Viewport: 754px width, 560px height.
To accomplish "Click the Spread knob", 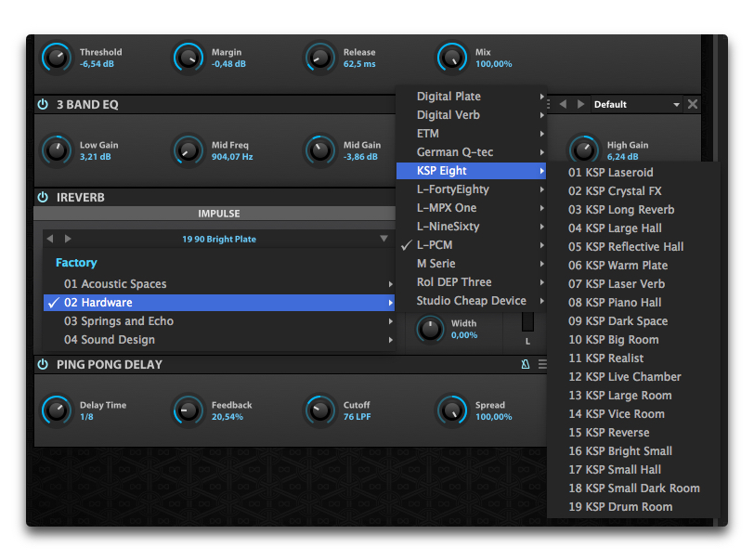I will [452, 410].
